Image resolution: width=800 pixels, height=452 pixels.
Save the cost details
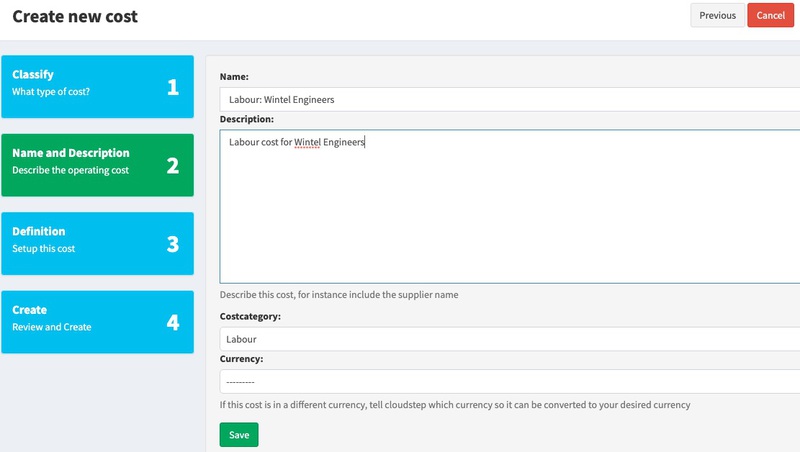click(x=239, y=435)
